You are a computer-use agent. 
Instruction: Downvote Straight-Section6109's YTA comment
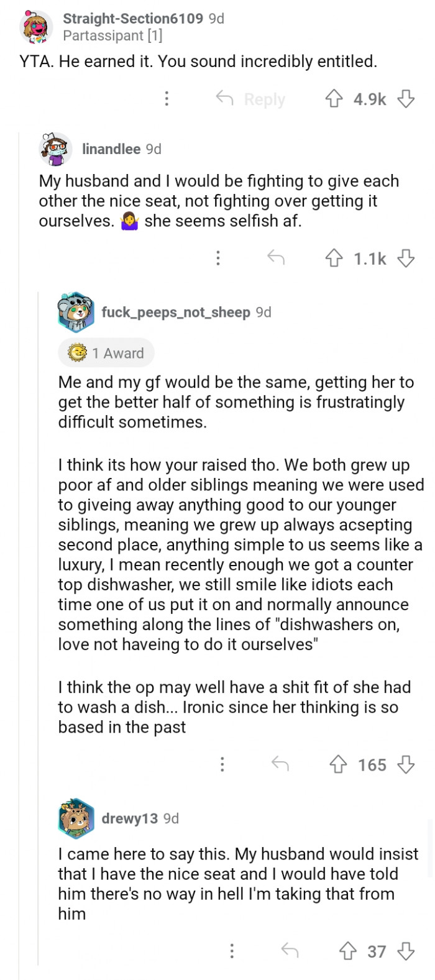pos(406,99)
